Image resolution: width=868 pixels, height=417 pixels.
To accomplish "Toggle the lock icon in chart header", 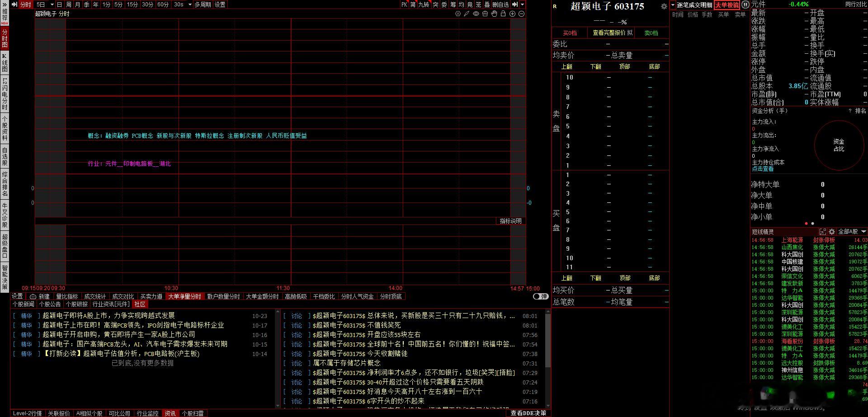I will pyautogui.click(x=503, y=14).
